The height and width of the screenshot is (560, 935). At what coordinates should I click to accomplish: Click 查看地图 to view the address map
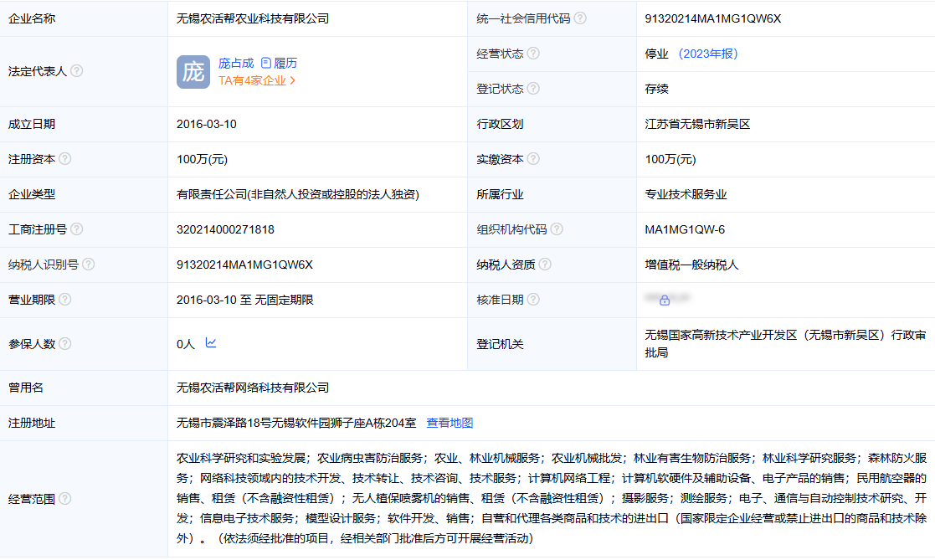tap(450, 423)
